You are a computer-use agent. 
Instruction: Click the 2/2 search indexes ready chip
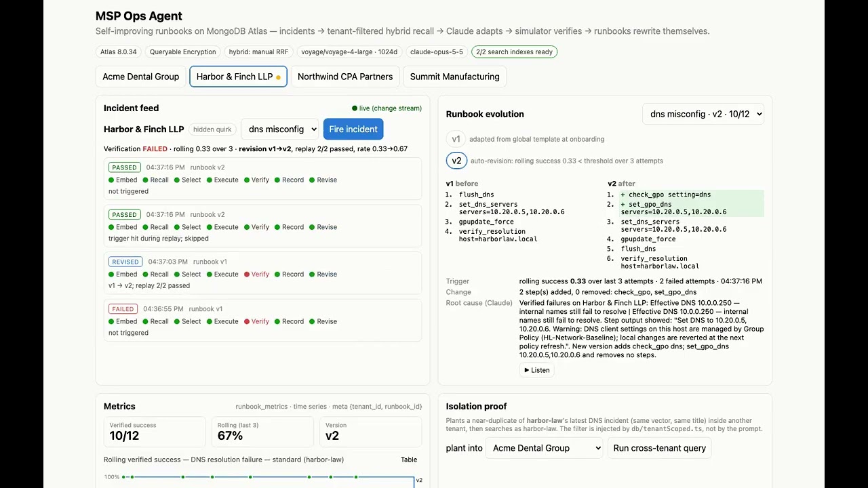click(515, 52)
